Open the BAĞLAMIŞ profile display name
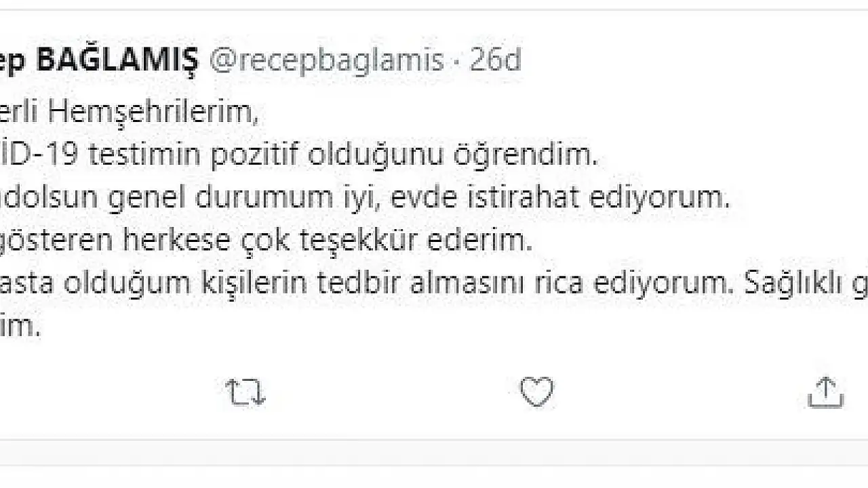868x488 pixels. pyautogui.click(x=117, y=61)
